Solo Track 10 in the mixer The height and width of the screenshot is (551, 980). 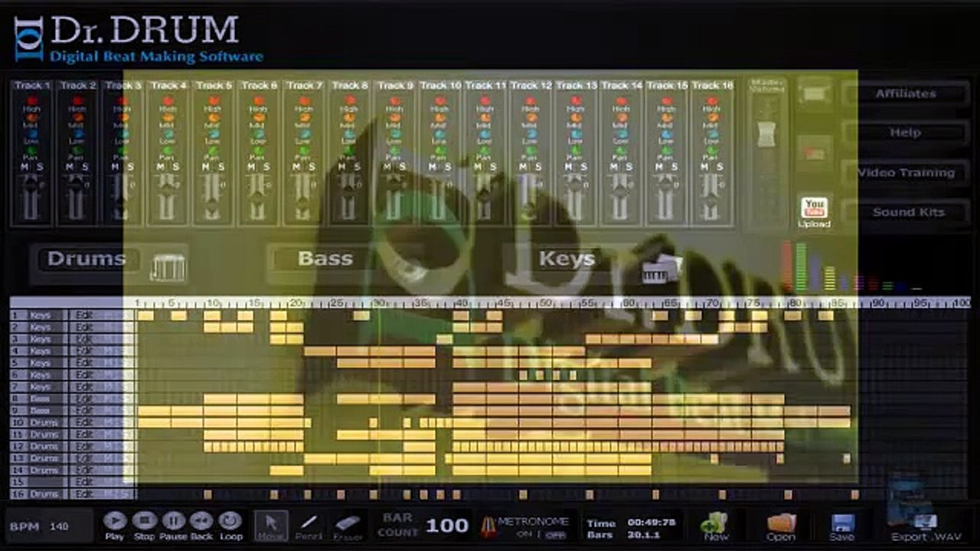tap(447, 166)
